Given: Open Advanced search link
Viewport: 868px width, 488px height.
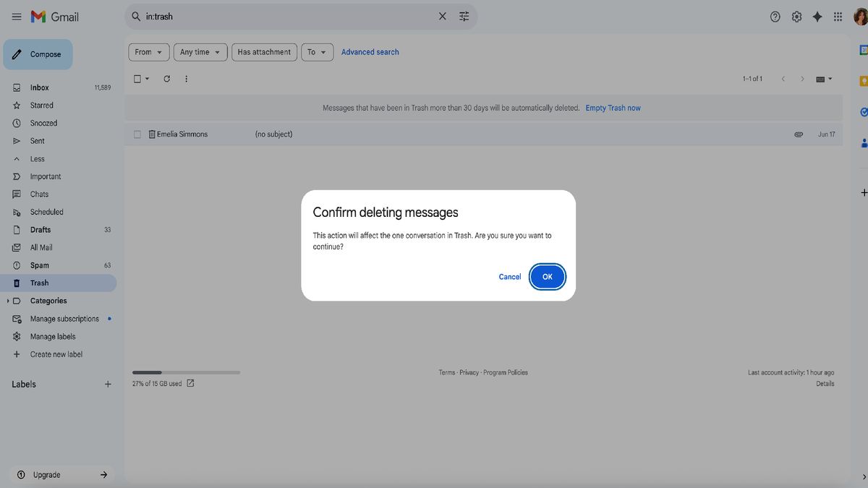Looking at the screenshot, I should 370,51.
